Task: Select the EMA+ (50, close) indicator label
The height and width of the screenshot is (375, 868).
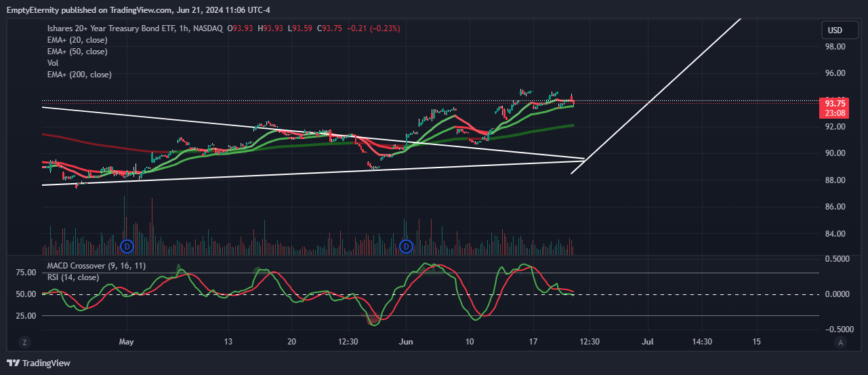Action: tap(77, 52)
